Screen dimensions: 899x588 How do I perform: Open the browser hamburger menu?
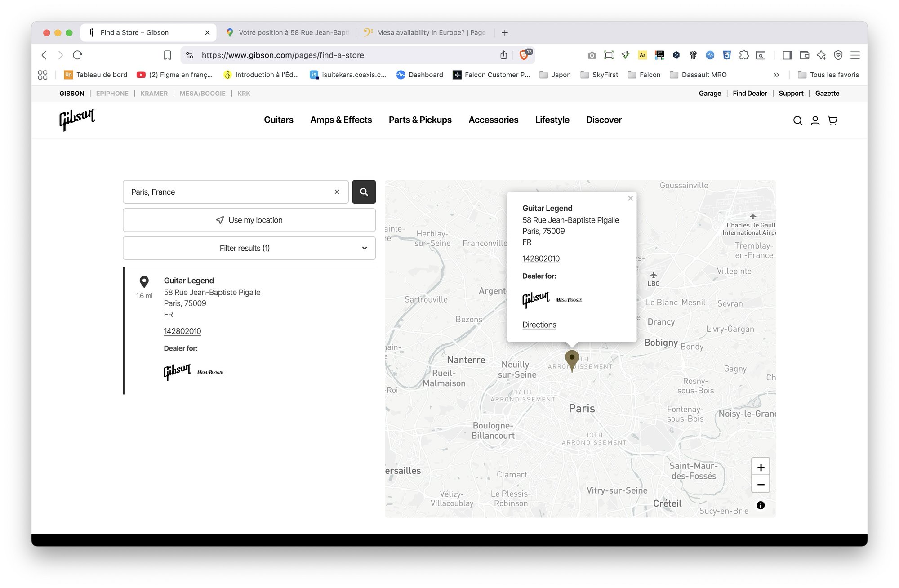[855, 55]
